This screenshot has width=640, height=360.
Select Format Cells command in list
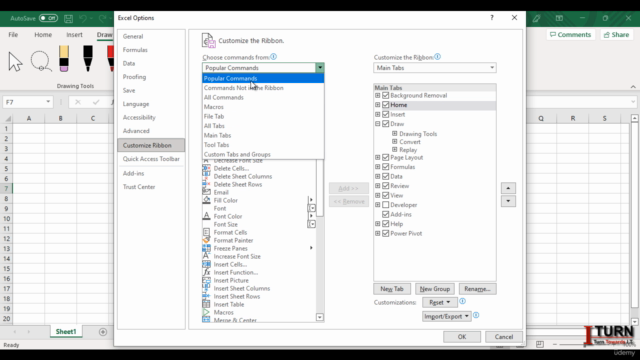click(230, 232)
